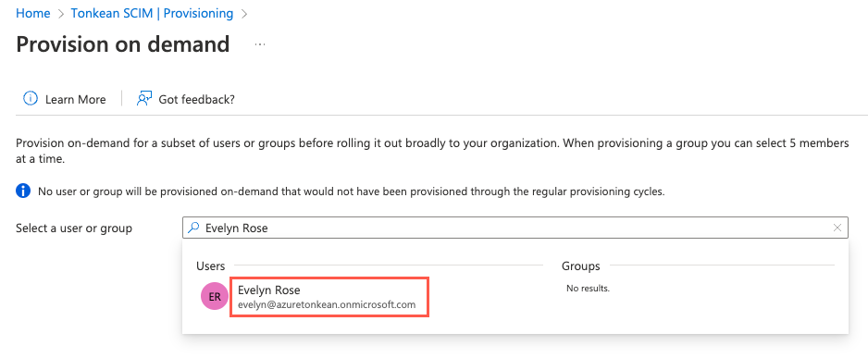Click the Learn More info icon

tap(30, 99)
